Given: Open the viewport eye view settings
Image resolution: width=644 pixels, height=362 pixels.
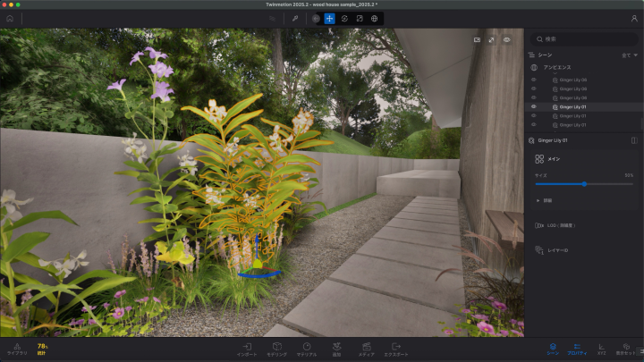Looking at the screenshot, I should 507,40.
